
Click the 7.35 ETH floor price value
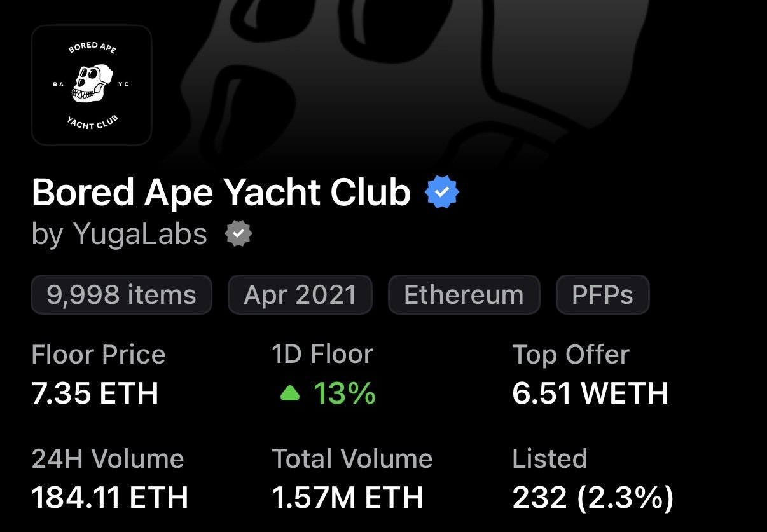click(x=95, y=393)
